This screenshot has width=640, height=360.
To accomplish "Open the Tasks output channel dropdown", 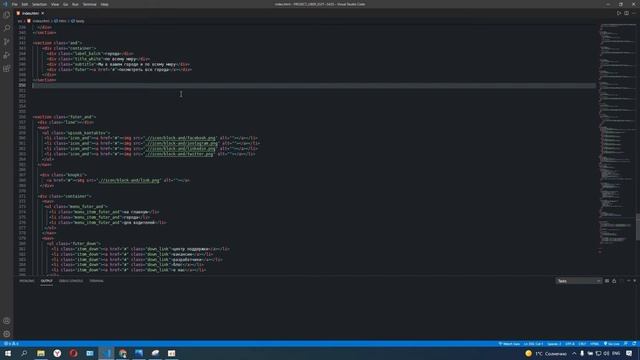I will click(x=579, y=281).
